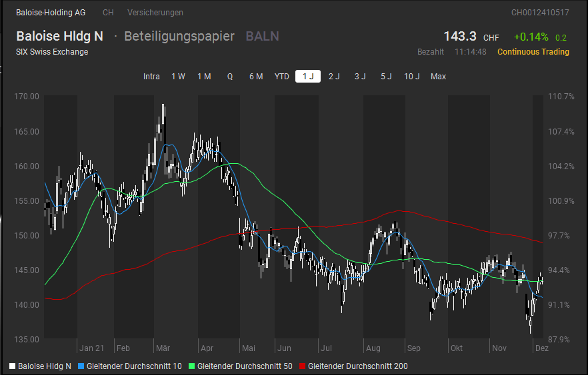Viewport: 588px width, 375px height.
Task: Select the 3 J time range
Action: pos(360,77)
